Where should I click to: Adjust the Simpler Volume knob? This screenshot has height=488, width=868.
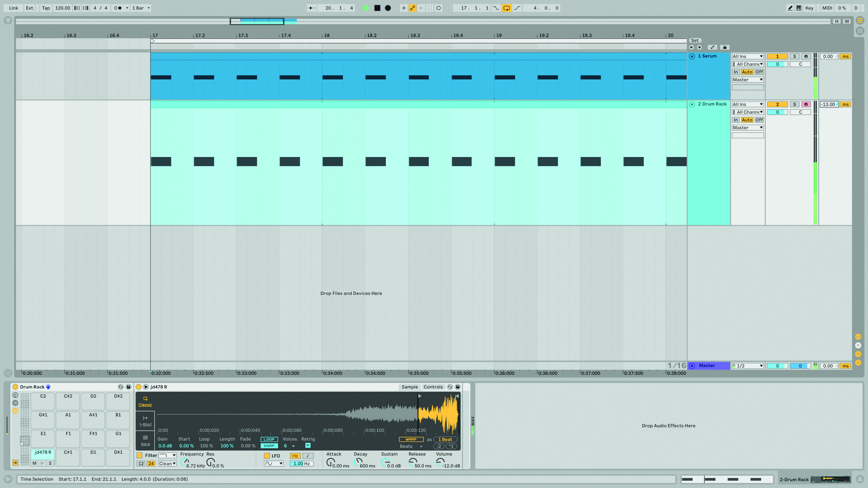pyautogui.click(x=440, y=462)
